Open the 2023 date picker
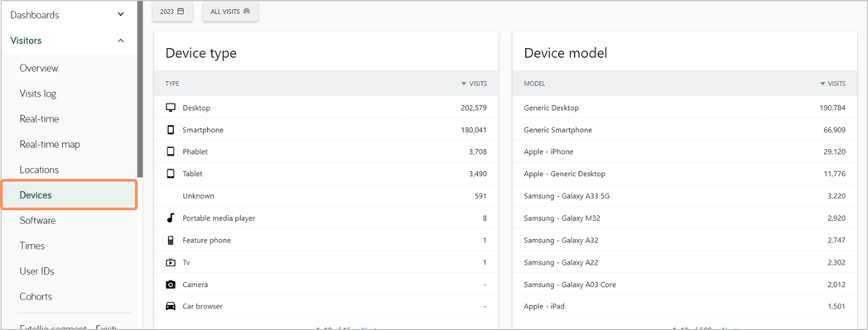 [x=172, y=11]
